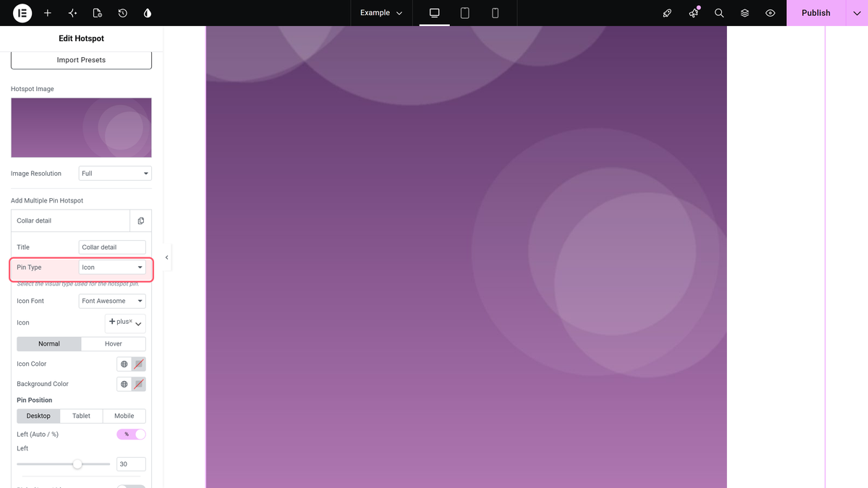Preview changes with the eye icon
This screenshot has width=868, height=488.
(x=770, y=13)
